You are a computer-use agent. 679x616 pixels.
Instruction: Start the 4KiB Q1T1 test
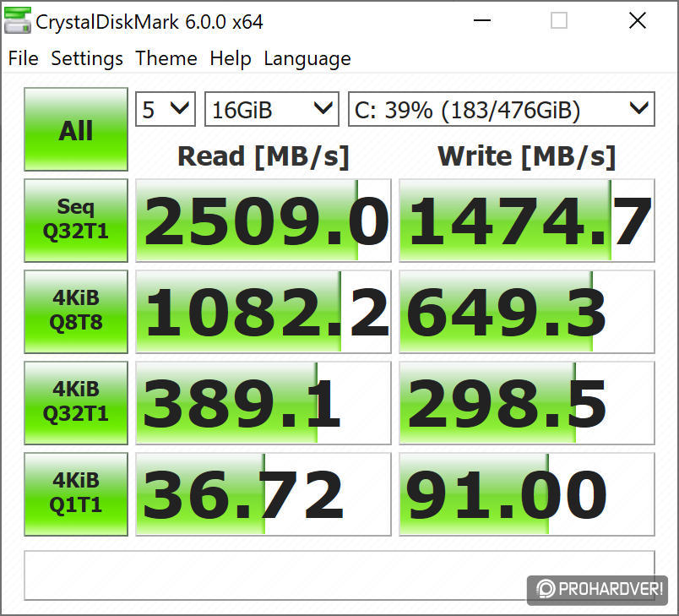coord(76,494)
